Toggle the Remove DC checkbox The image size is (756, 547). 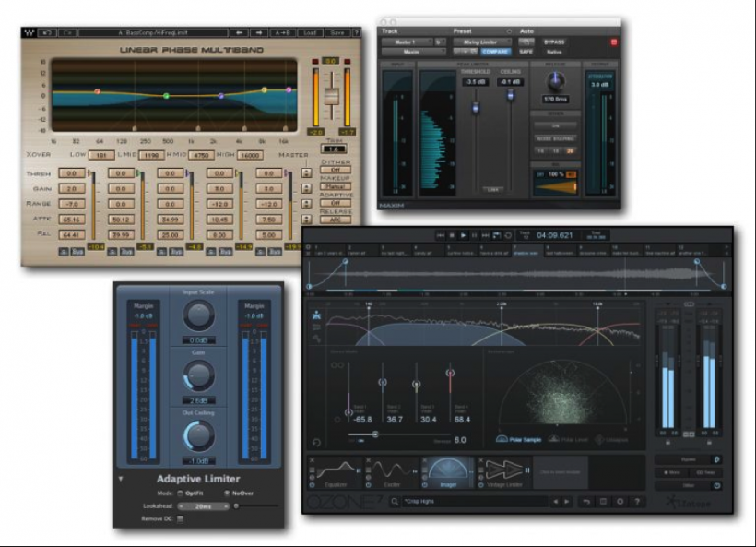click(181, 519)
